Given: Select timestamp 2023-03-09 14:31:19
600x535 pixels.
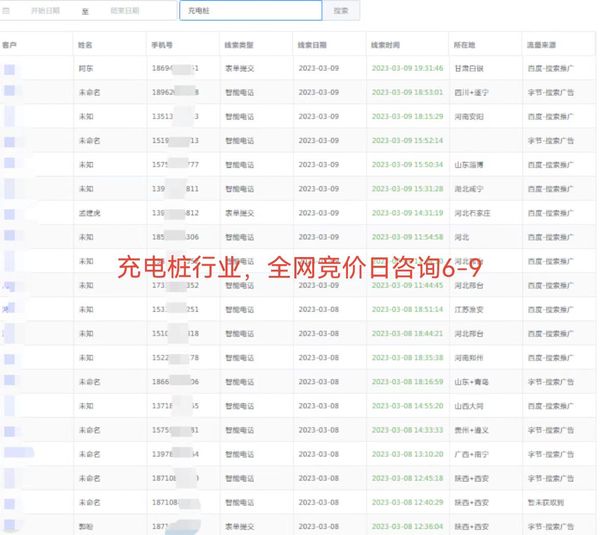Looking at the screenshot, I should click(408, 213).
